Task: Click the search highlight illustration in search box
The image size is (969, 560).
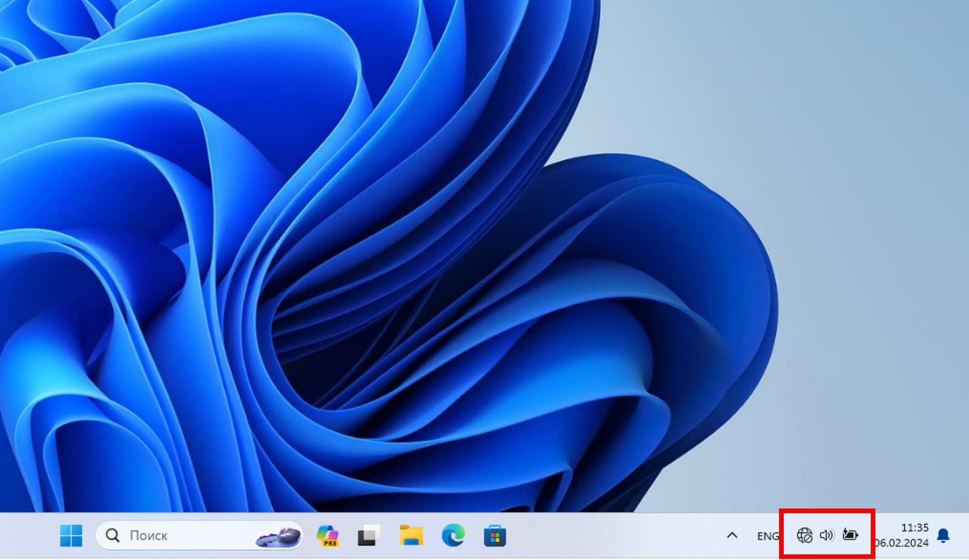Action: coord(279,536)
